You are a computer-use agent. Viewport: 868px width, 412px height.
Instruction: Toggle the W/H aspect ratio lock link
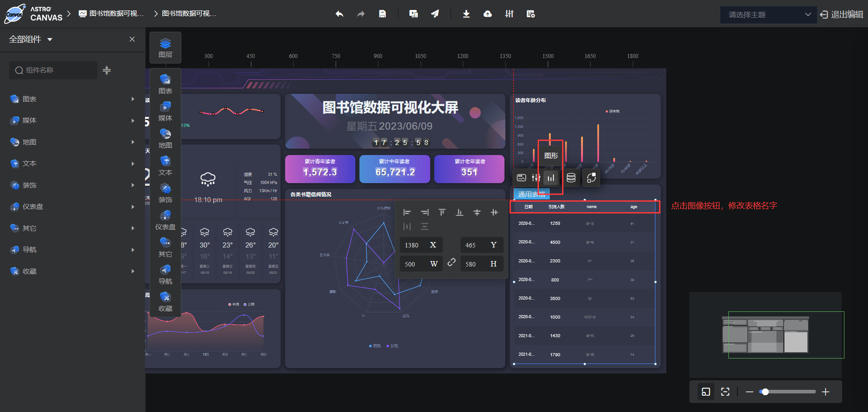pos(451,262)
